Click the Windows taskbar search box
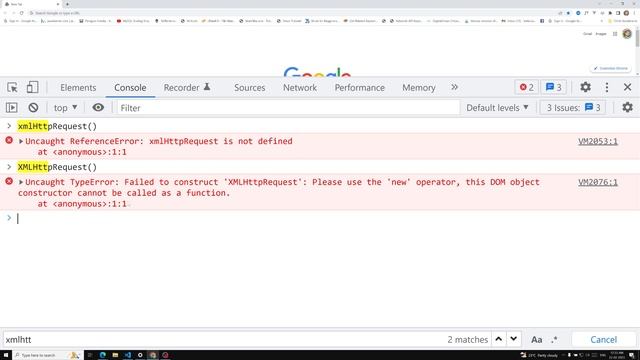Image resolution: width=640 pixels, height=360 pixels. [x=48, y=355]
